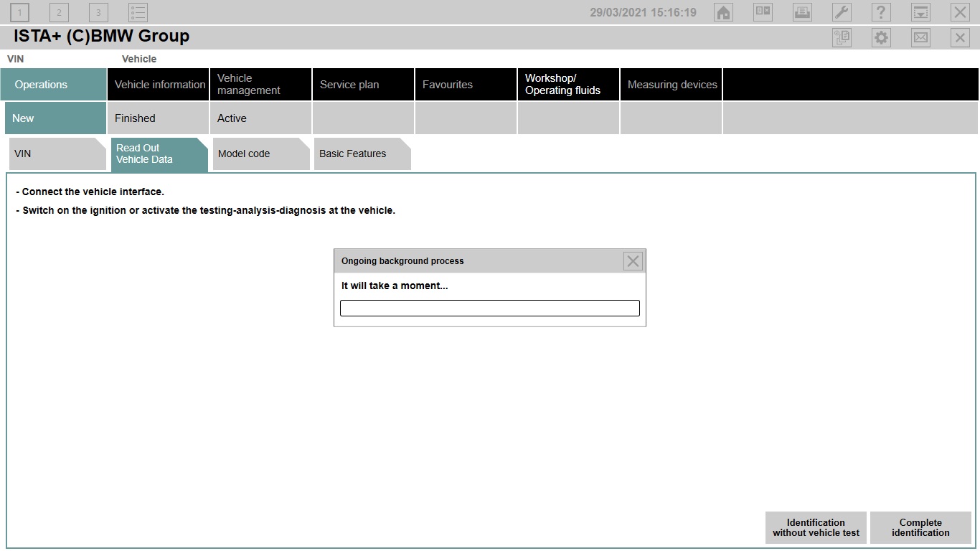Open the Vehicle management tab
980x551 pixels.
tap(260, 84)
